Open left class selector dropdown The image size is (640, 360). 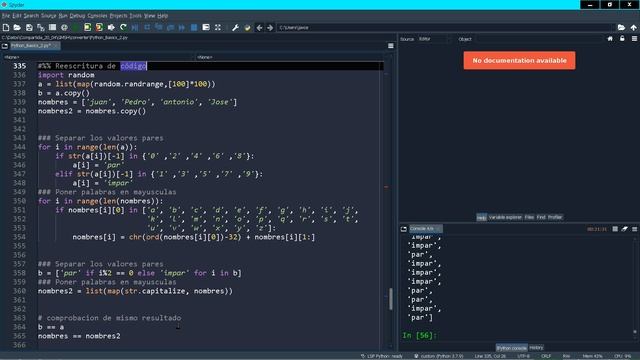tap(97, 57)
